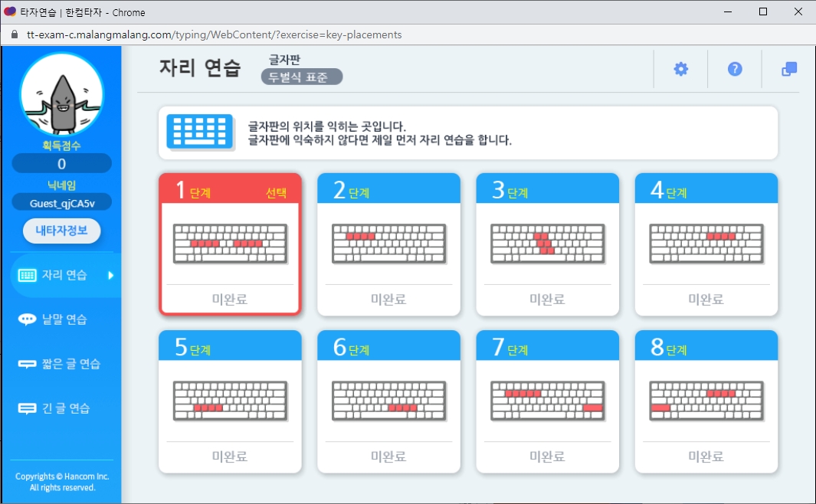
Task: Click the 내타자정보 button
Action: (61, 231)
